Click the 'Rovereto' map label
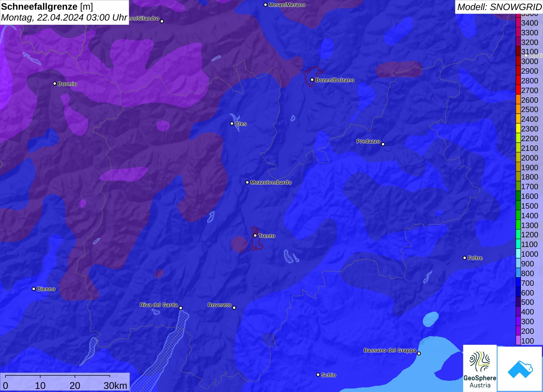 tap(220, 305)
